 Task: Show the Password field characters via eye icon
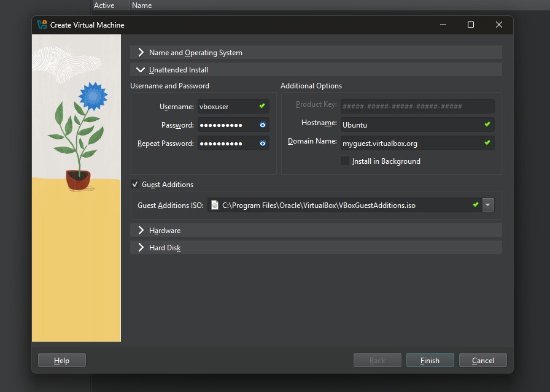tap(262, 125)
